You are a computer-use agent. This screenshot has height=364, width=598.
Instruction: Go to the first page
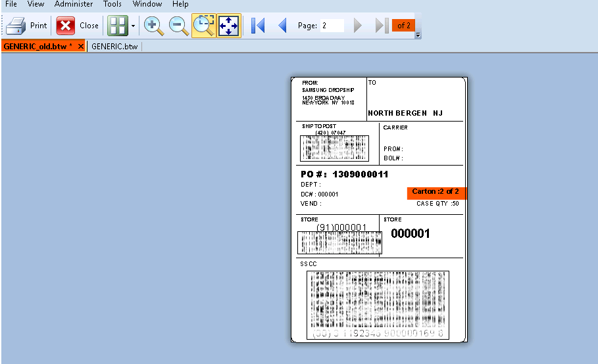[x=258, y=26]
